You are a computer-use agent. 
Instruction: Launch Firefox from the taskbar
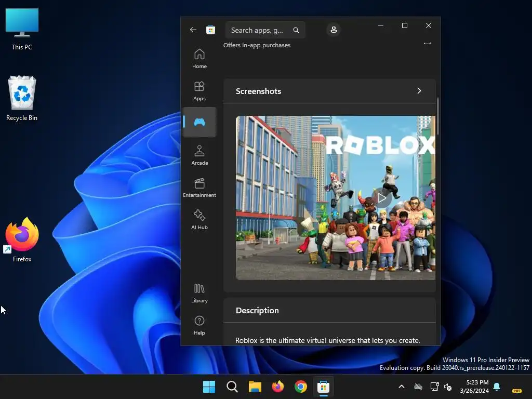pyautogui.click(x=278, y=387)
